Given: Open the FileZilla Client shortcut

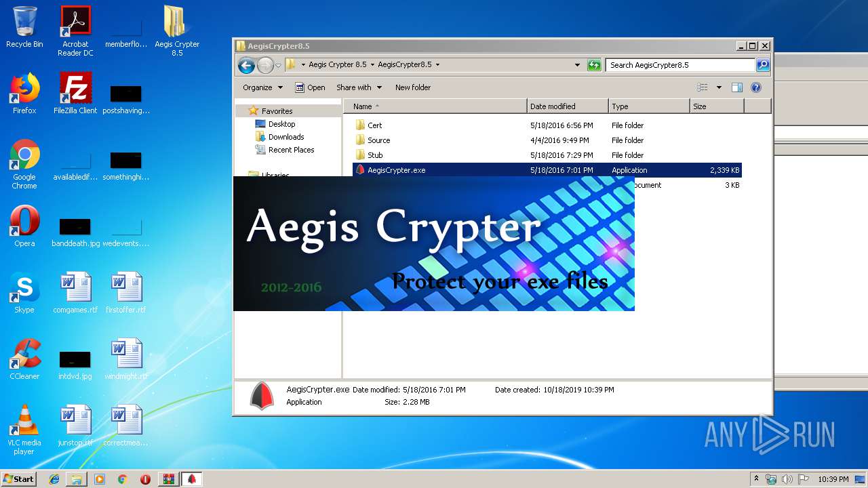Looking at the screenshot, I should coord(75,94).
